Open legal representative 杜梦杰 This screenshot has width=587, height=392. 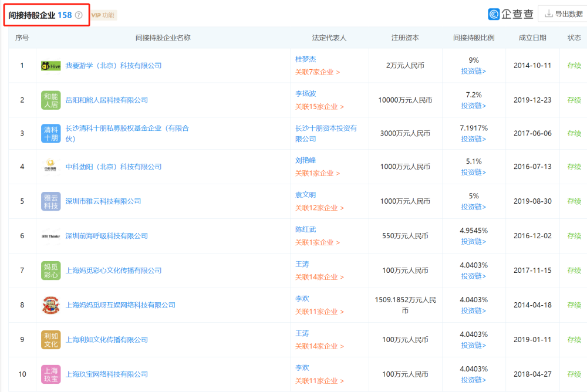point(305,59)
